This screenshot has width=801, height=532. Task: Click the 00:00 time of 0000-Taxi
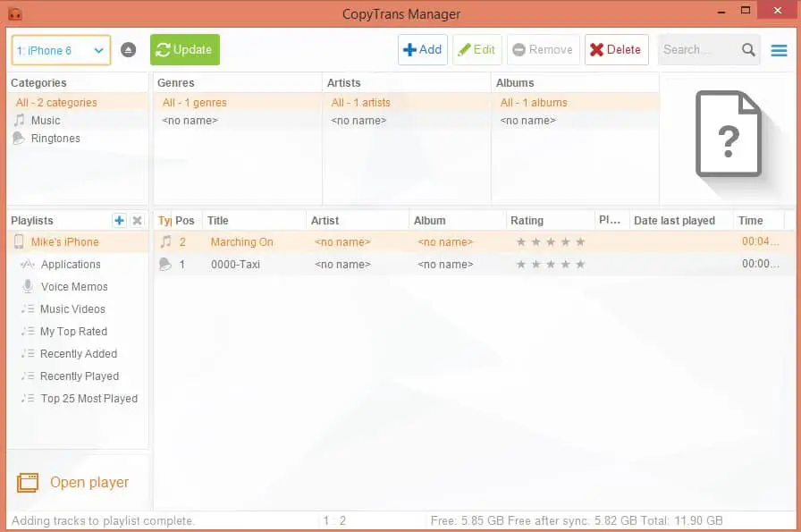click(x=761, y=264)
